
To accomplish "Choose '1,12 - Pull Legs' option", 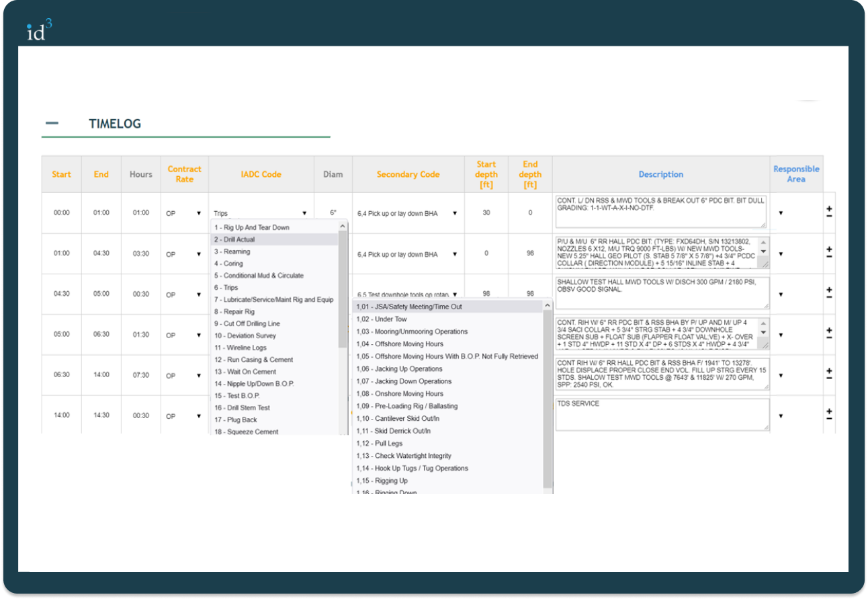I will pyautogui.click(x=447, y=444).
